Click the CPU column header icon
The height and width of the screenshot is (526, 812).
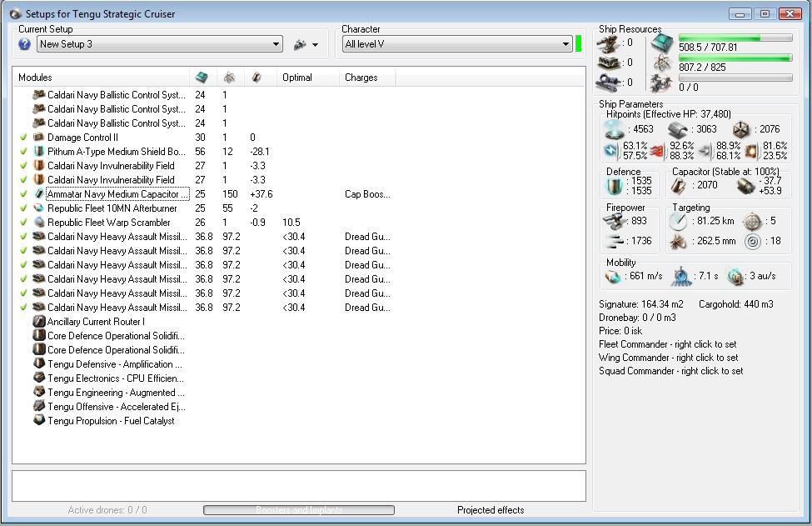coord(202,78)
